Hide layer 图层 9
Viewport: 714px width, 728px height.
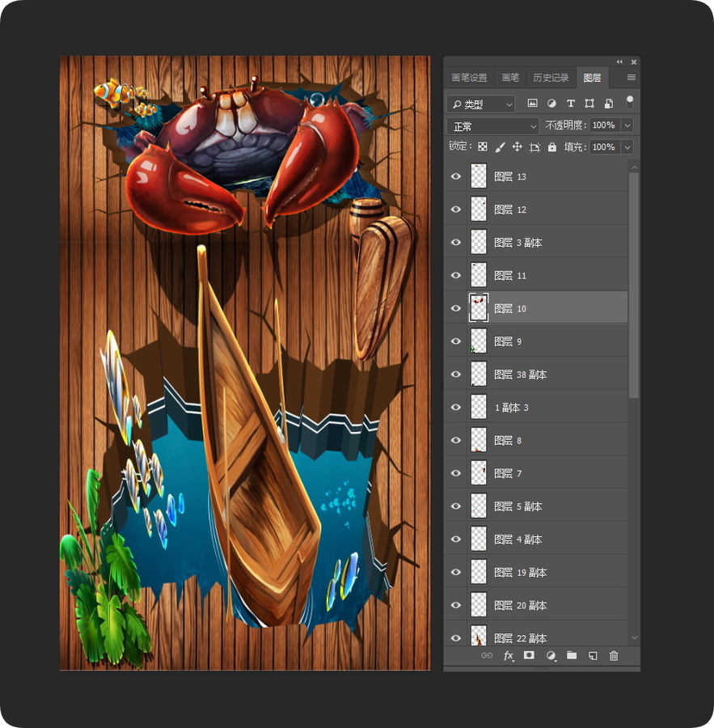coord(456,341)
